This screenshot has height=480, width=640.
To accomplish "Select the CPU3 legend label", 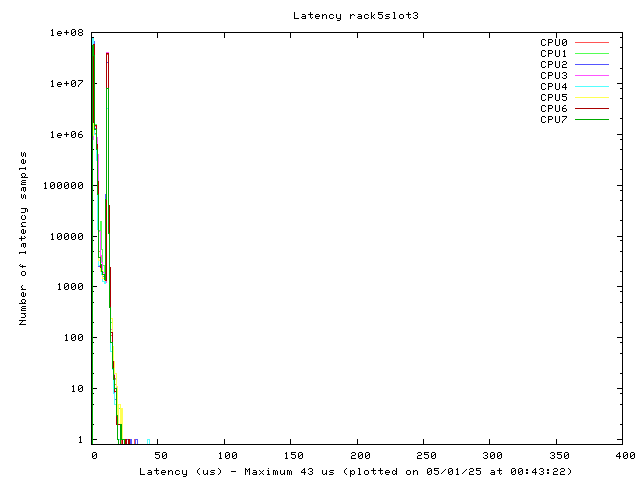I will (553, 76).
